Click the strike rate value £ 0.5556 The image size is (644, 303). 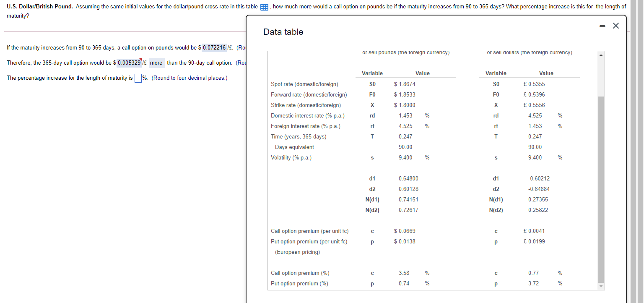(x=535, y=105)
